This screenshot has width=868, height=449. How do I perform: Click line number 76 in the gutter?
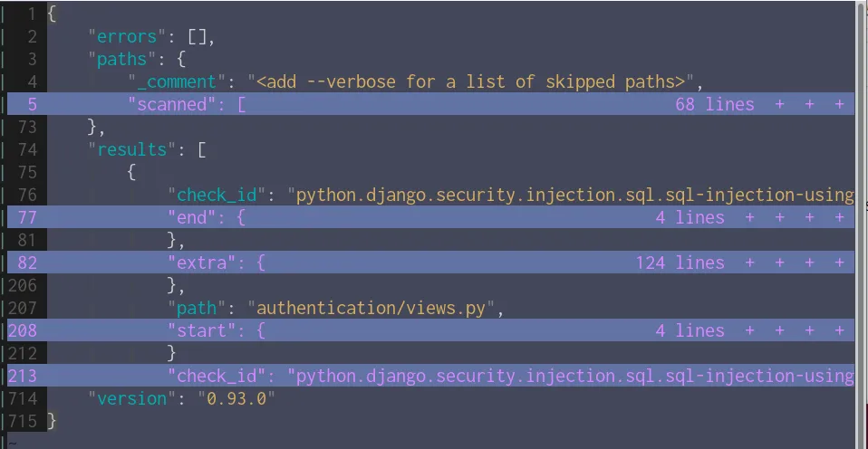tap(27, 195)
